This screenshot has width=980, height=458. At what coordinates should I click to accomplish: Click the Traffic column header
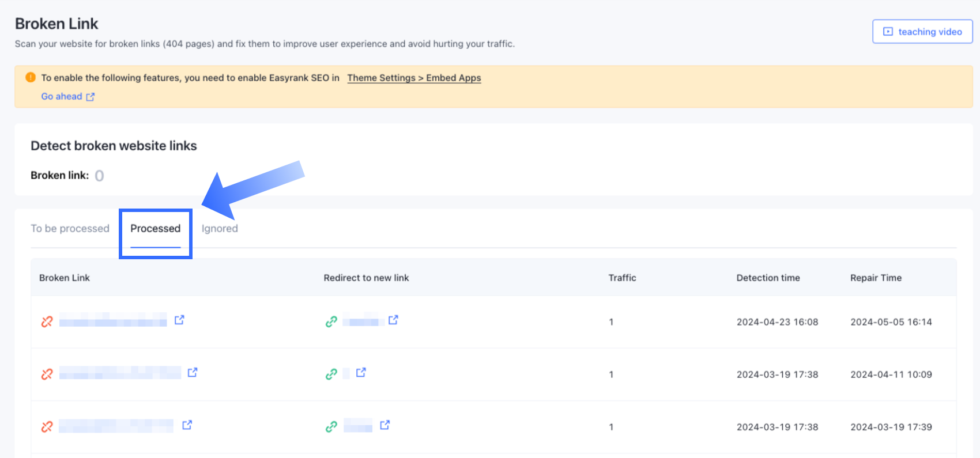pos(622,278)
